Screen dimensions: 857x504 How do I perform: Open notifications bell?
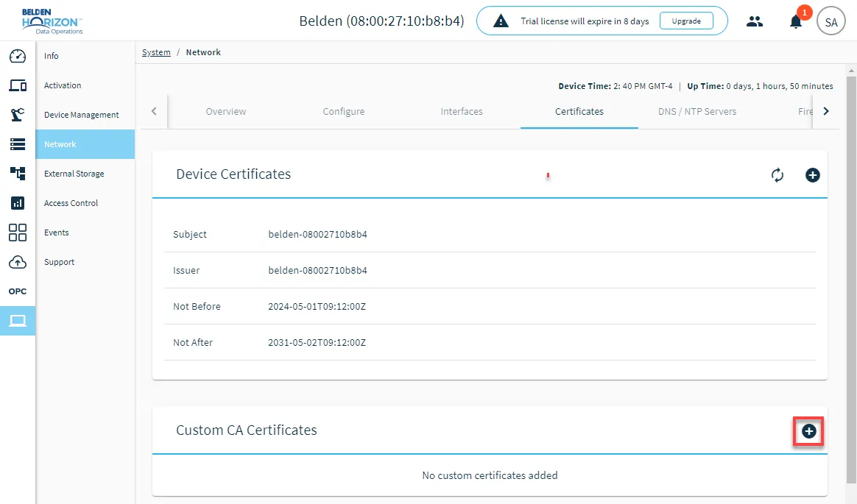(796, 21)
